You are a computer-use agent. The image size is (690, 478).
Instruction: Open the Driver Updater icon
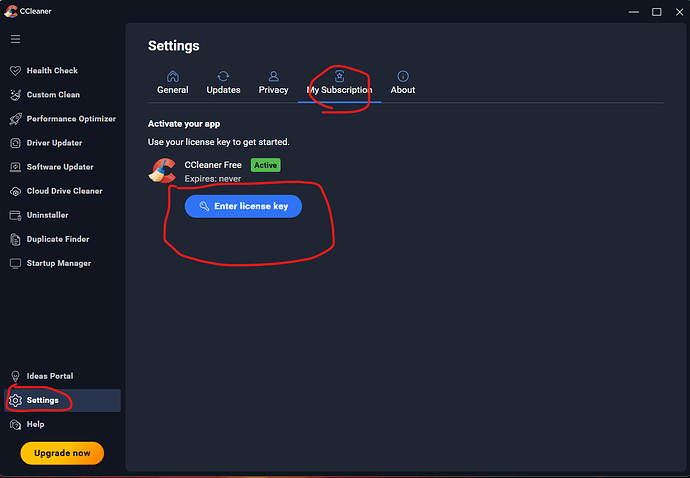16,143
